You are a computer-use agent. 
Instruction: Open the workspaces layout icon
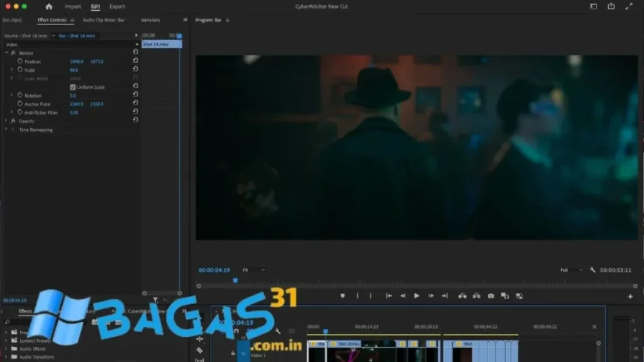point(594,6)
